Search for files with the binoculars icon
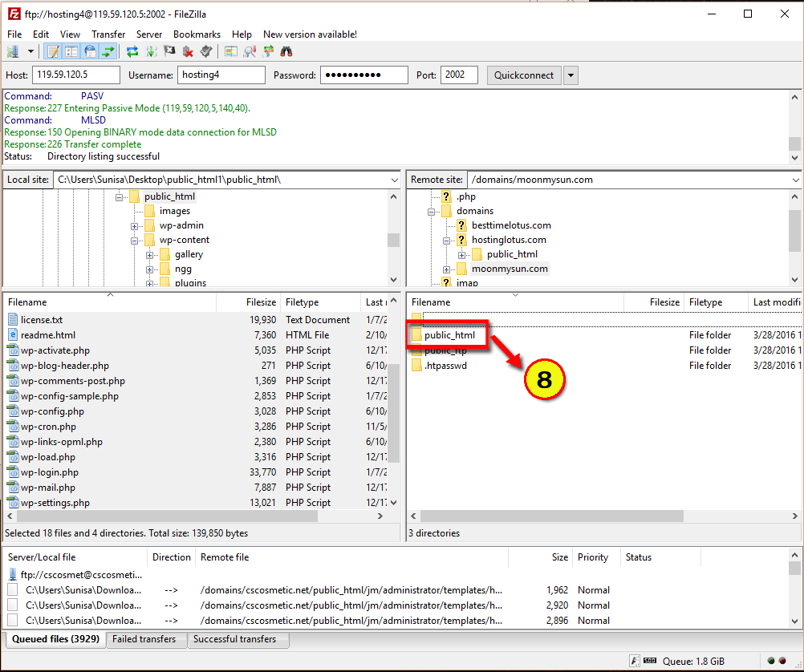Viewport: 804px width, 672px height. (286, 51)
